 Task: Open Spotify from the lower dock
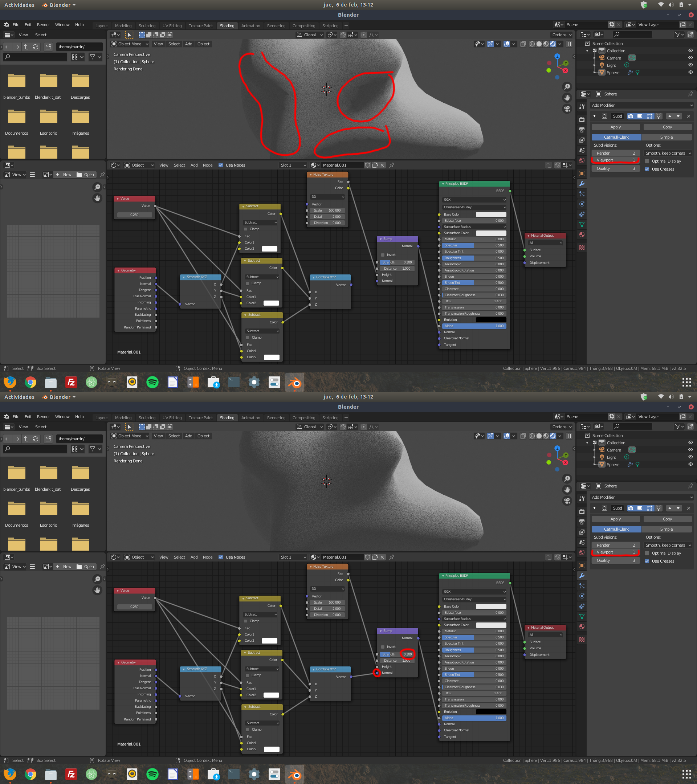[x=152, y=775]
